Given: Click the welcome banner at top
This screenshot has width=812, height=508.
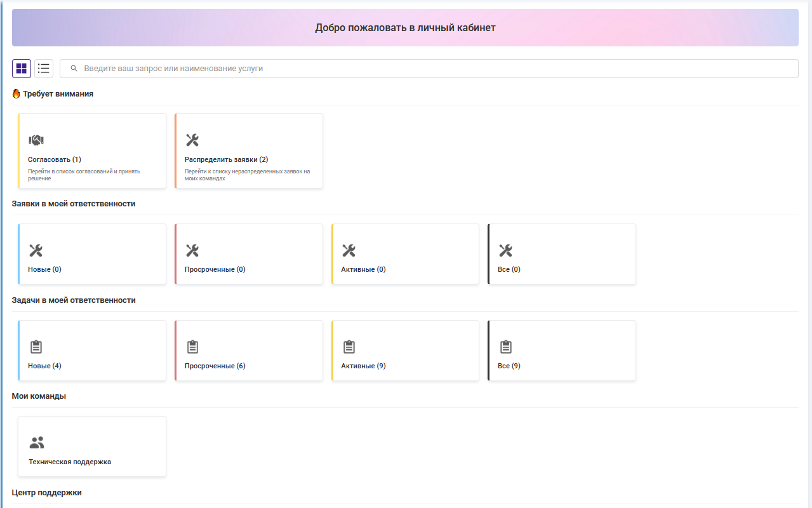Looking at the screenshot, I should click(405, 28).
